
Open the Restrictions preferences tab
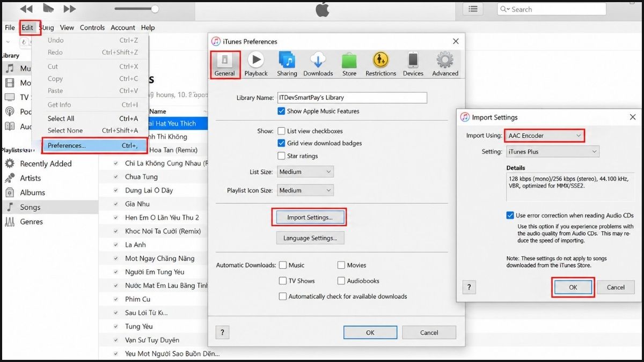(x=381, y=64)
